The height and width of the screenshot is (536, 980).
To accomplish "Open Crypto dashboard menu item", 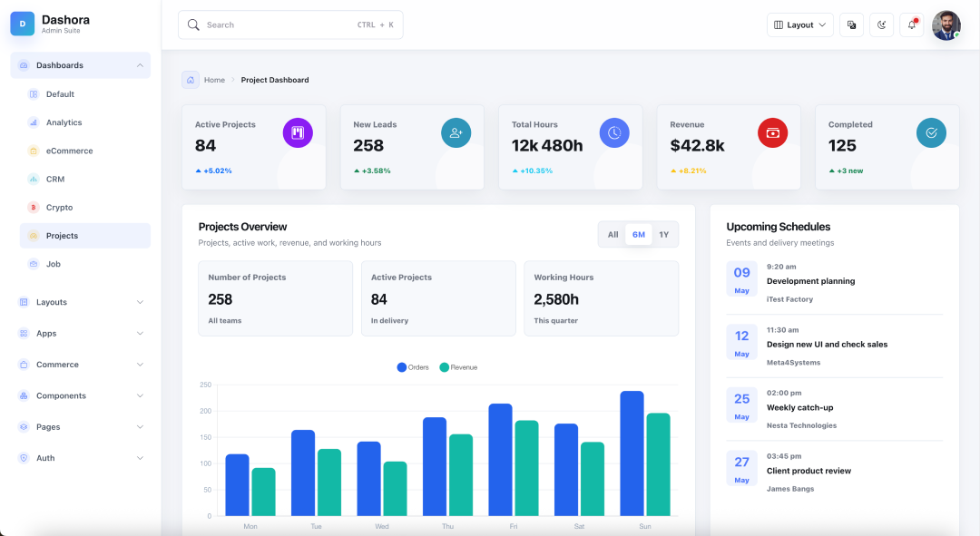I will 85,208.
